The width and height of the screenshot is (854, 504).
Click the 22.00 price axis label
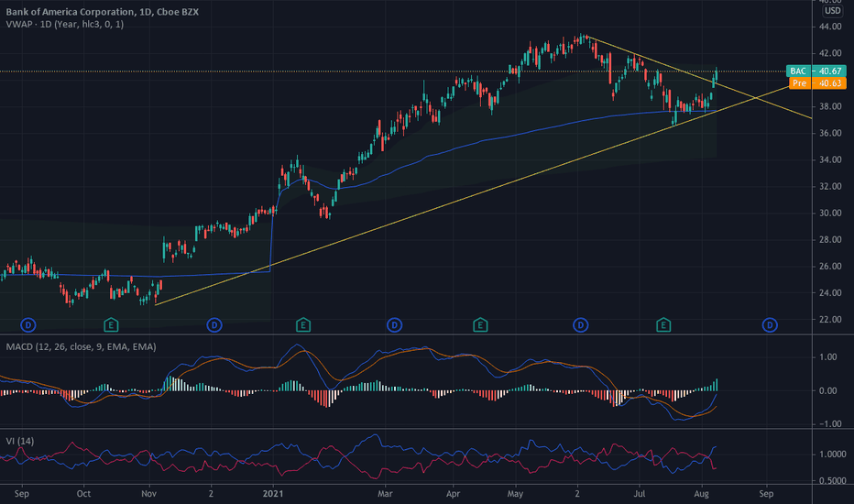point(830,320)
